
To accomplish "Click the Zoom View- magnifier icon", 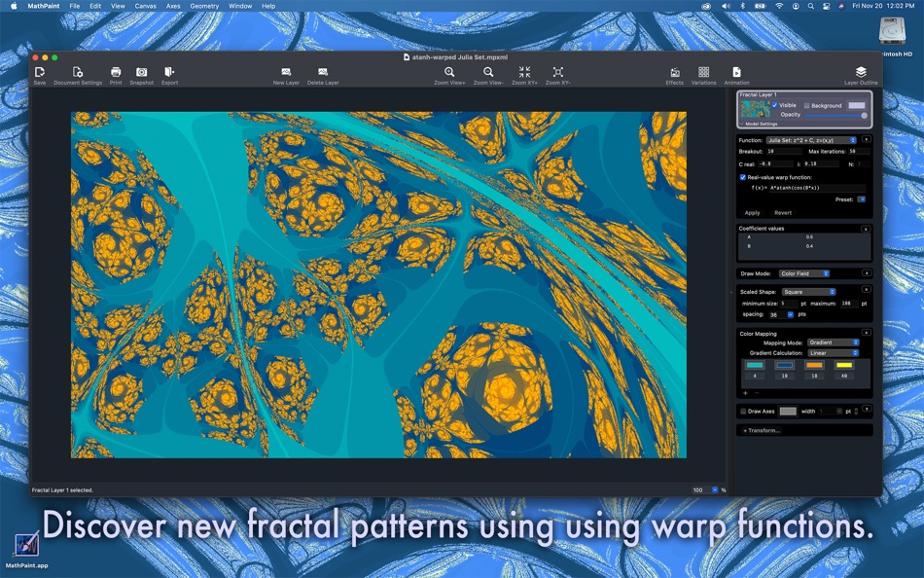I will coord(488,72).
